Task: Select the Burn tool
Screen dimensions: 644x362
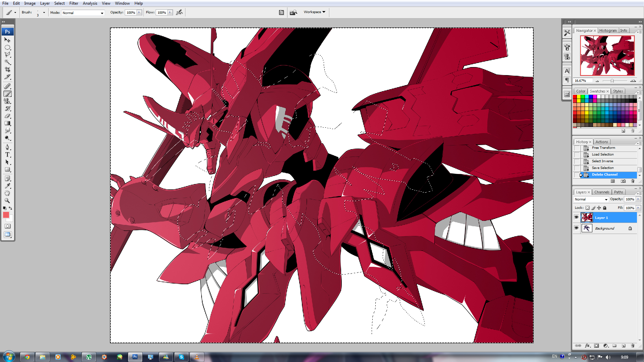Action: (7, 138)
